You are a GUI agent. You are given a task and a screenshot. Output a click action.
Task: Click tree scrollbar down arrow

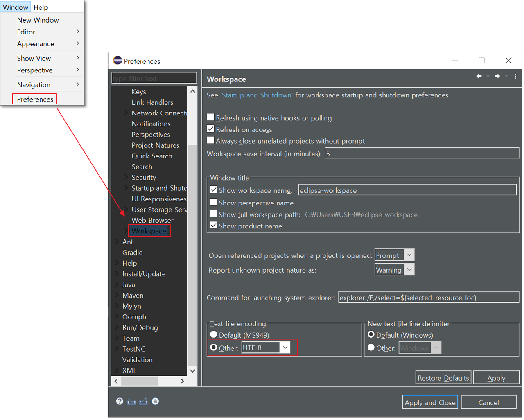[192, 370]
